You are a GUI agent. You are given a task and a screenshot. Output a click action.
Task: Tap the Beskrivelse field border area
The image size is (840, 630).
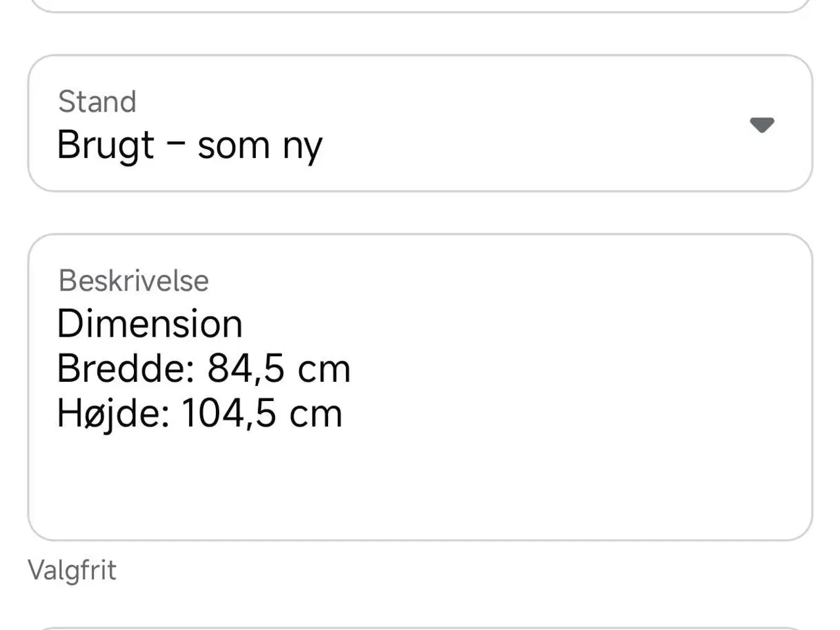point(420,238)
